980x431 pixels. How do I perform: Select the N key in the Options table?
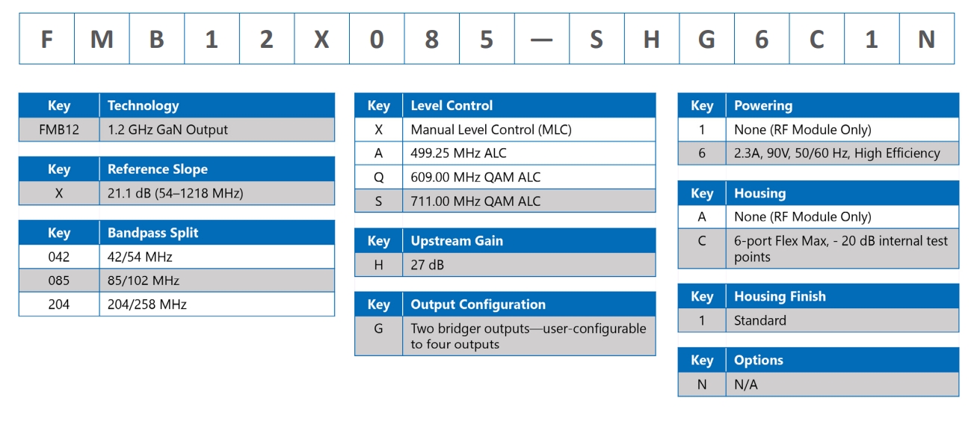pyautogui.click(x=703, y=385)
